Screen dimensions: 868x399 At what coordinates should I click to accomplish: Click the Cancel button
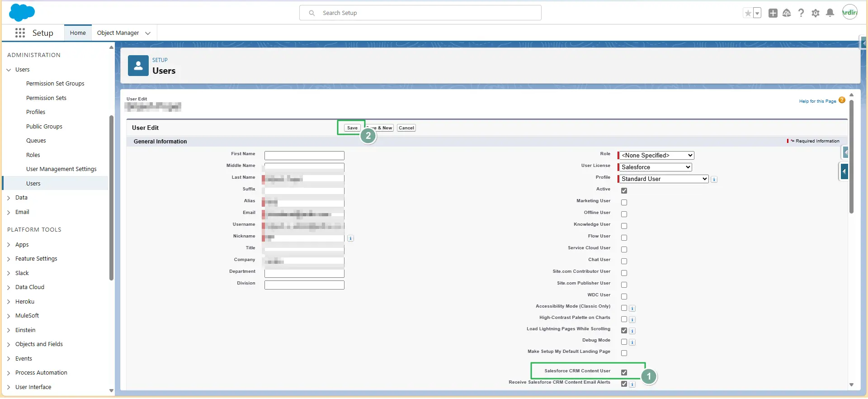coord(406,128)
